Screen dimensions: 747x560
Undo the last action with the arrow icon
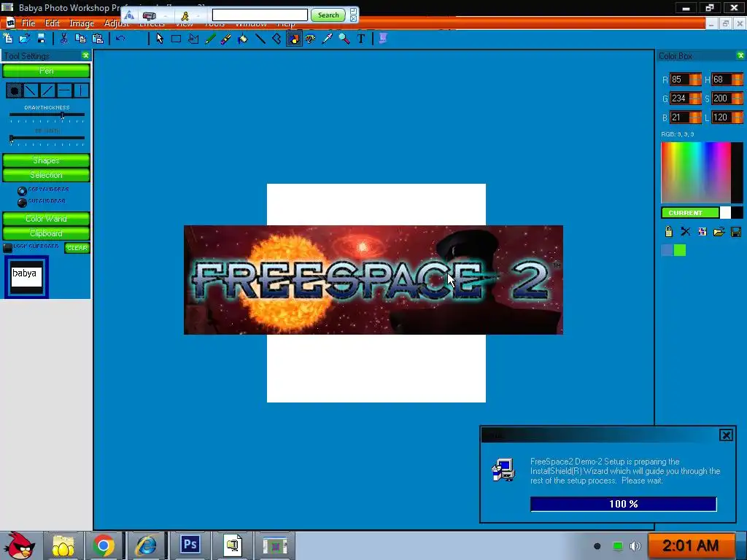120,39
